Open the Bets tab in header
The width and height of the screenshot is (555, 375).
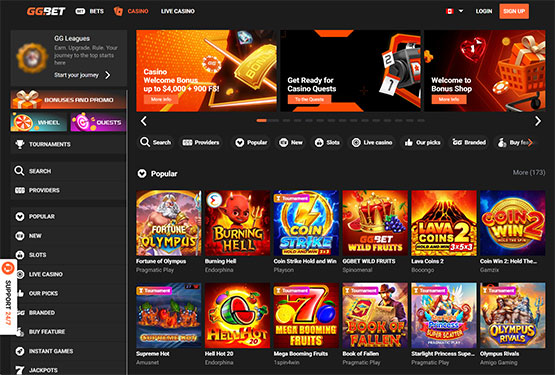point(90,11)
